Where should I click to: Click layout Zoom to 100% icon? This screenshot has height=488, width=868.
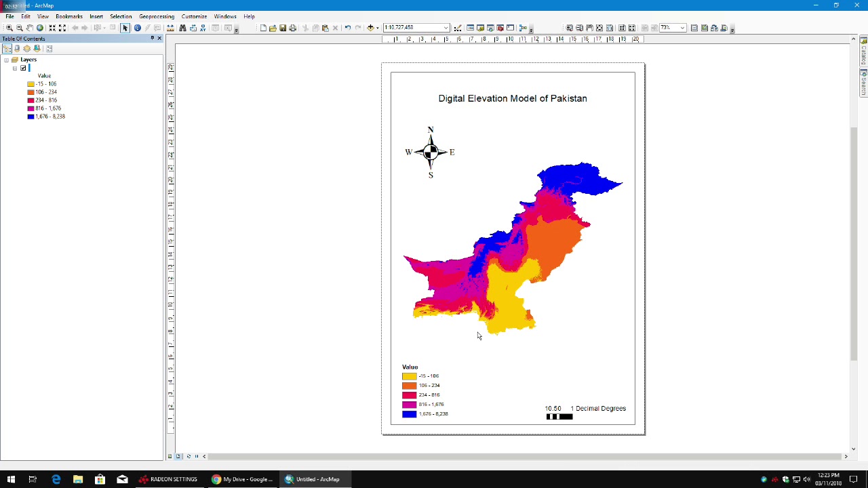coord(610,28)
